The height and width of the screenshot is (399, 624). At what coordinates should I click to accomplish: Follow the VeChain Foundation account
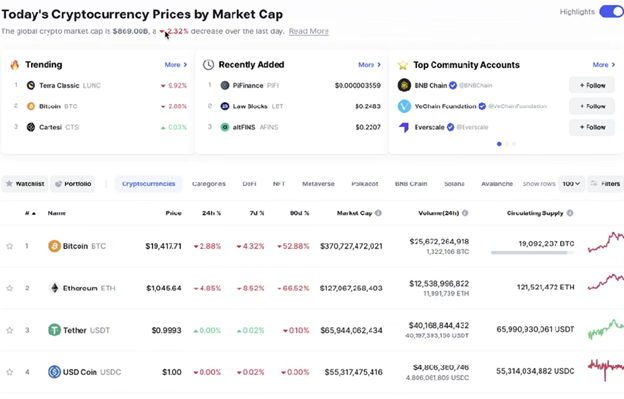(x=592, y=106)
